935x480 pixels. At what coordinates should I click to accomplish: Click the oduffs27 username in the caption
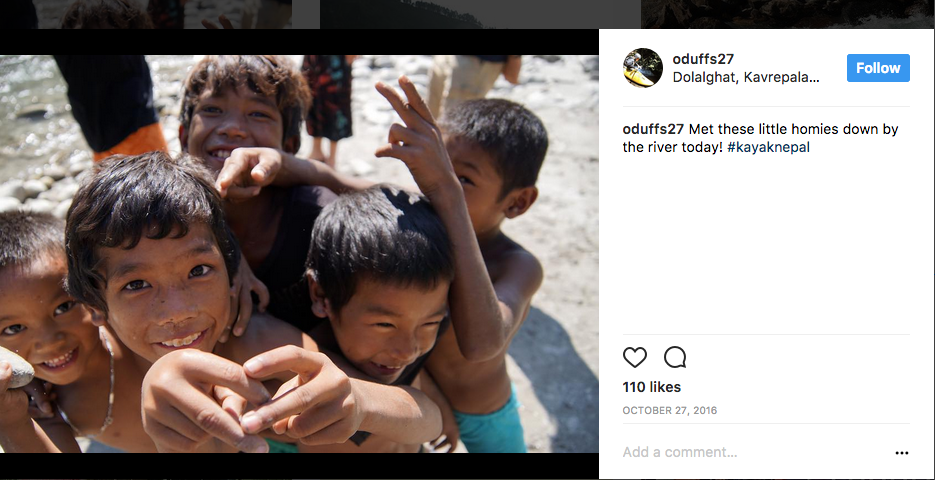(x=653, y=129)
